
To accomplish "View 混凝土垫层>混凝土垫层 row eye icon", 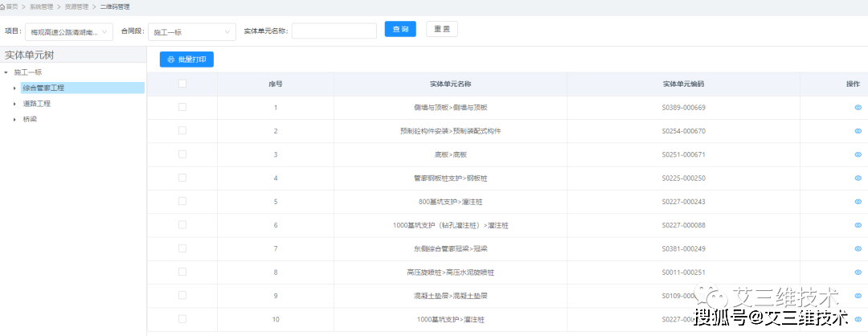I will (858, 296).
